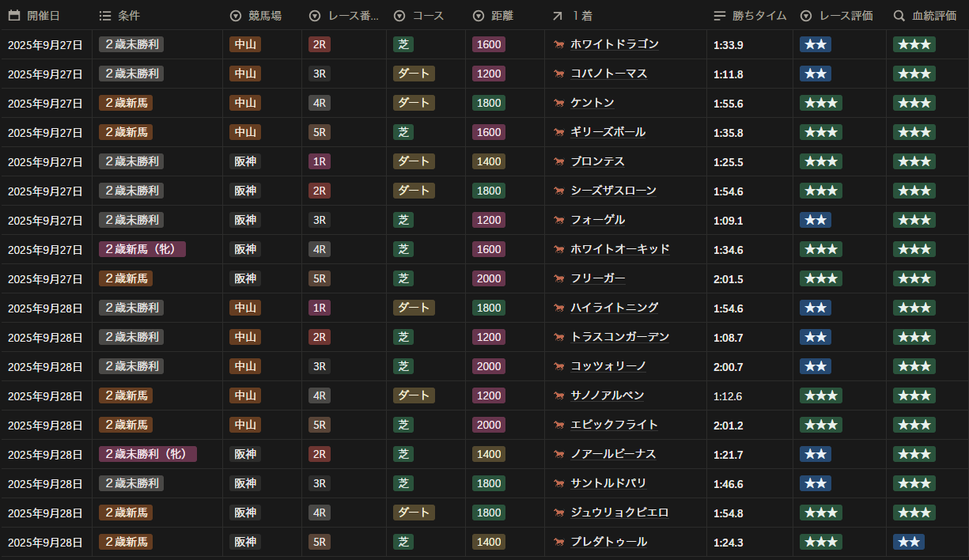Open the 距離 column dropdown header
Screen dimensions: 969x560
click(x=506, y=16)
